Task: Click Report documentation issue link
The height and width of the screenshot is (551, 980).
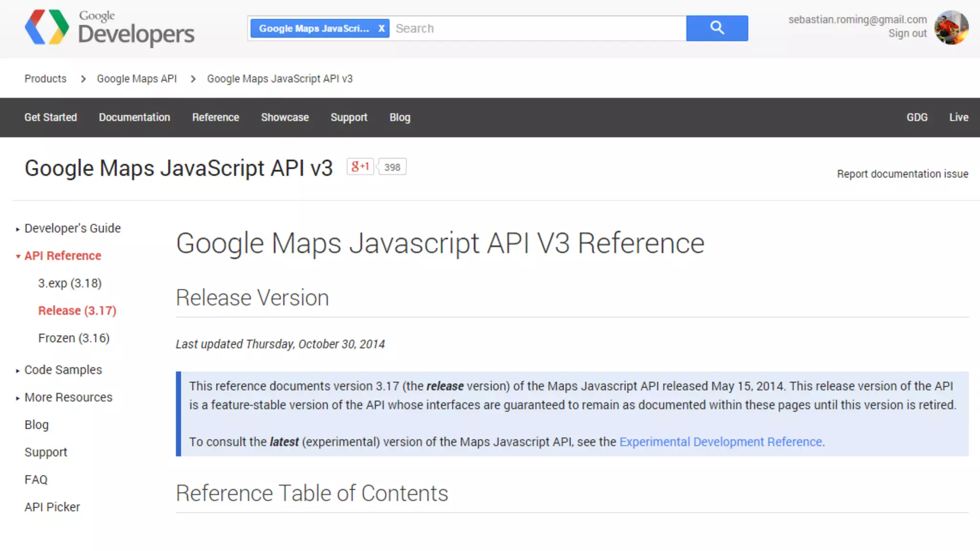Action: coord(902,174)
